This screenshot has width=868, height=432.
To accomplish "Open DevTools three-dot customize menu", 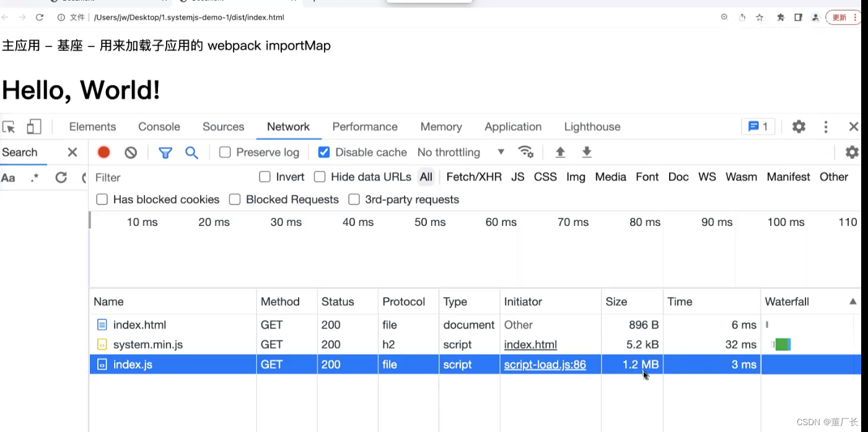I will [826, 127].
